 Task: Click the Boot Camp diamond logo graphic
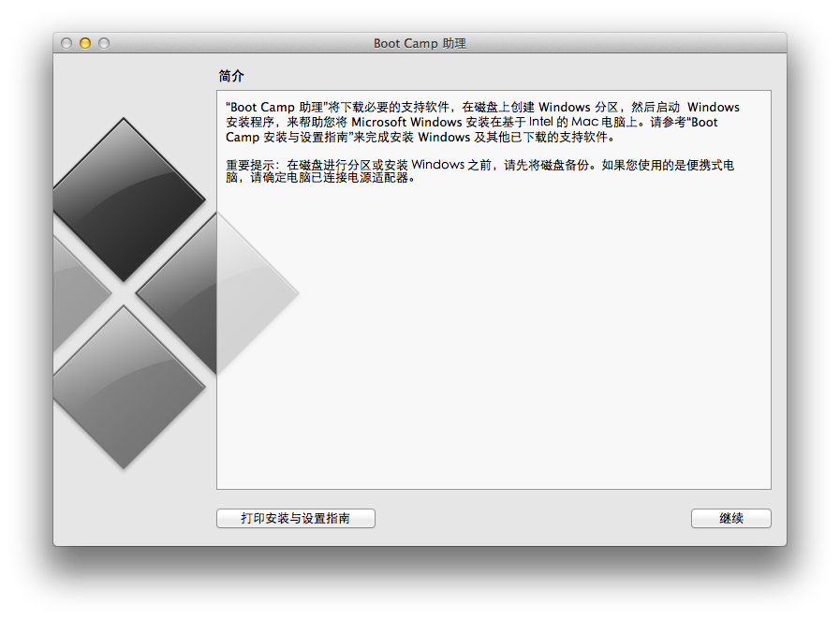(x=176, y=293)
